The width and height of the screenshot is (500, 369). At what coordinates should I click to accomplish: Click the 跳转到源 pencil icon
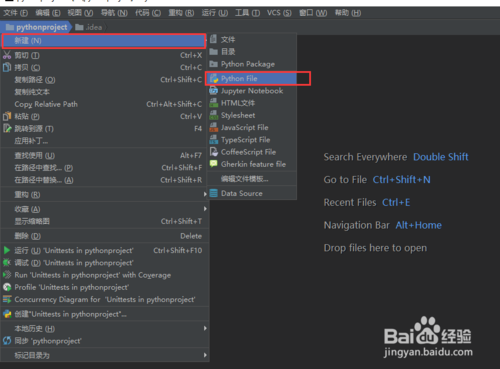[7, 128]
